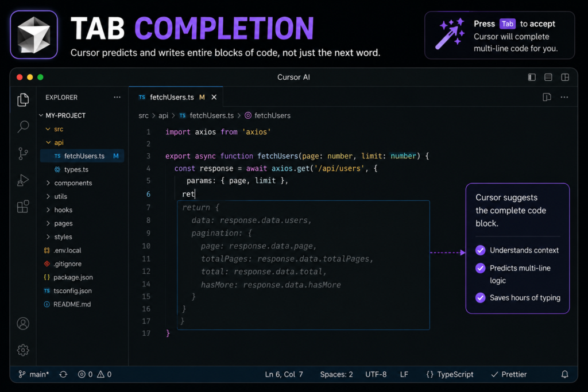Open Explorer more actions ellipsis

tap(117, 97)
